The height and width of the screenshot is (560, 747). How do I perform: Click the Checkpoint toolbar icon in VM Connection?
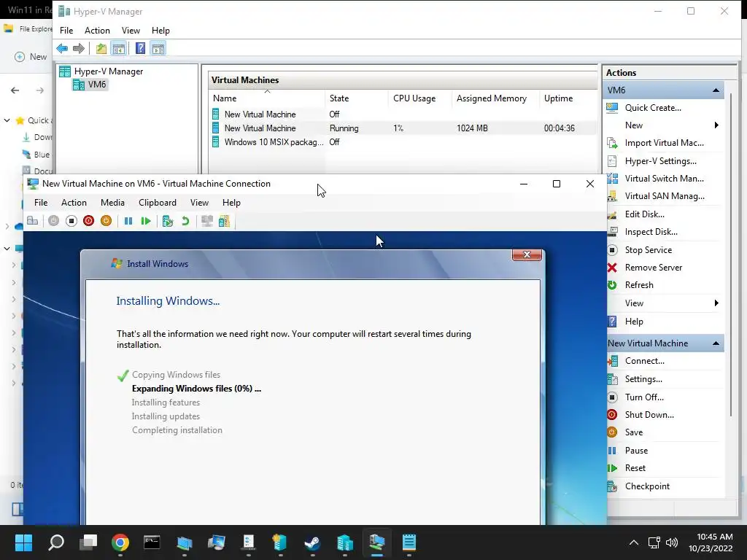[x=167, y=221]
